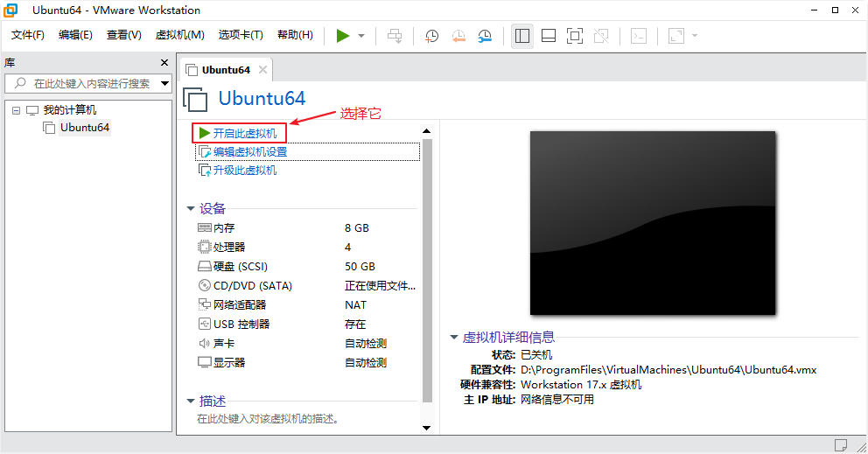Select 我的计算机 in the library tree

click(x=70, y=110)
